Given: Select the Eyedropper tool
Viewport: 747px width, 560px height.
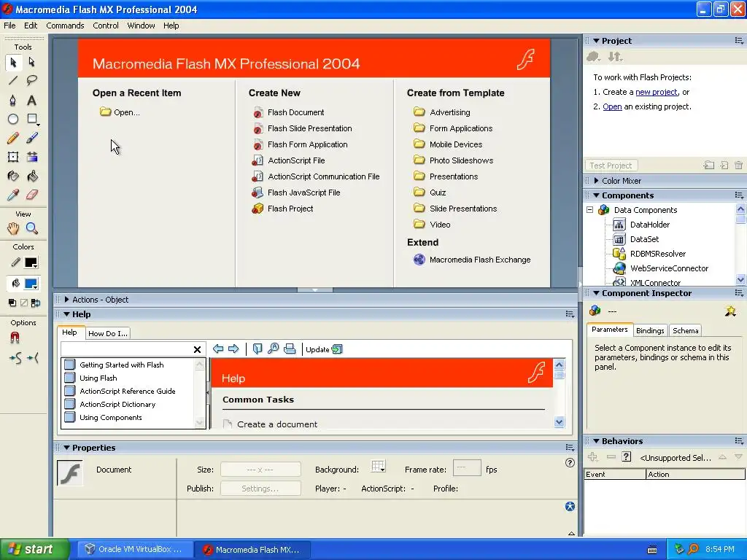Looking at the screenshot, I should pyautogui.click(x=13, y=195).
